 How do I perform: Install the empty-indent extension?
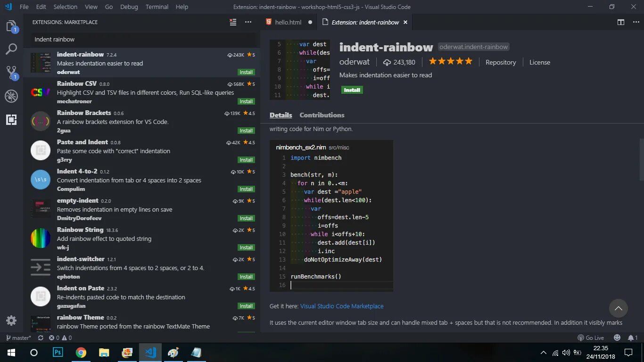(246, 218)
